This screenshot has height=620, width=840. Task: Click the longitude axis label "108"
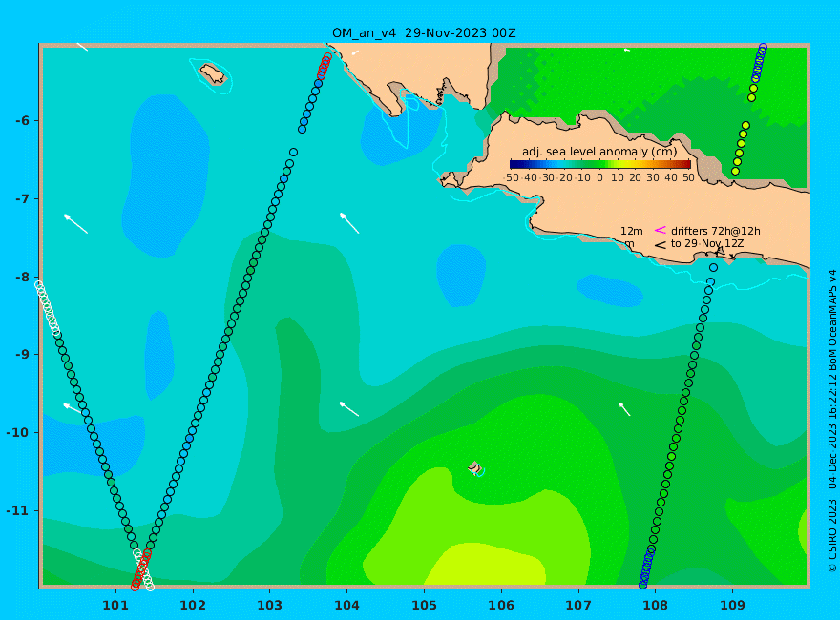[655, 605]
